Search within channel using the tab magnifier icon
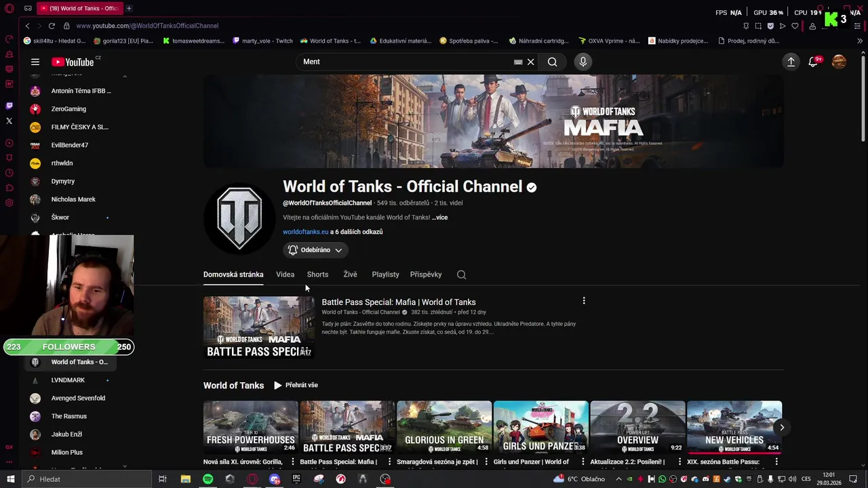The height and width of the screenshot is (488, 868). coord(461,274)
